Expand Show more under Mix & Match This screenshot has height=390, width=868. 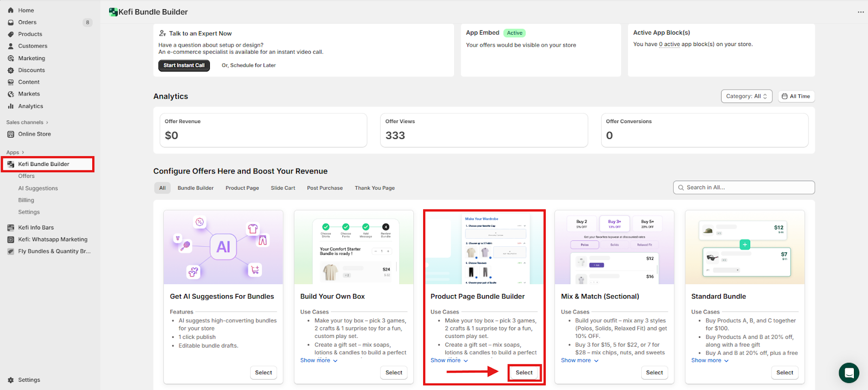click(x=579, y=361)
